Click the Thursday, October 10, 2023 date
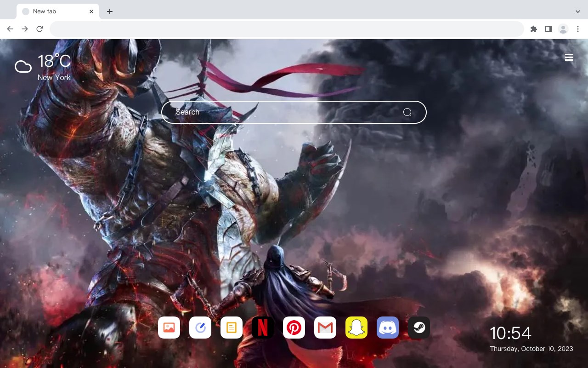 531,349
